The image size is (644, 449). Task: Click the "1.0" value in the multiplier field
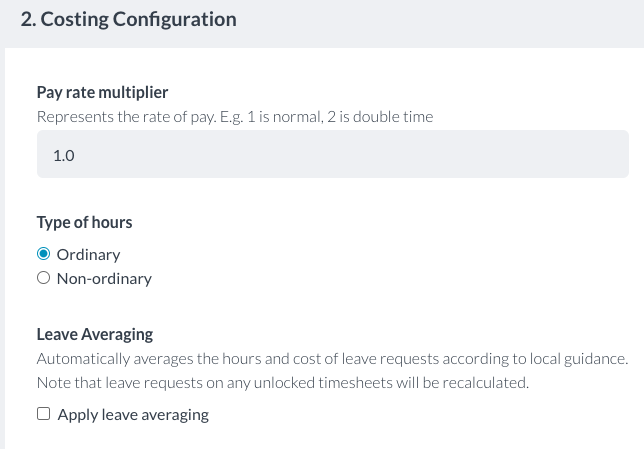[63, 155]
